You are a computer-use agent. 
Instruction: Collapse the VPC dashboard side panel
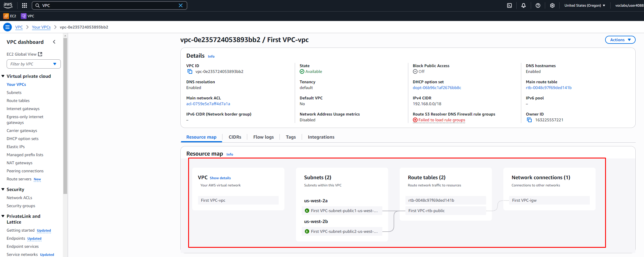(54, 42)
